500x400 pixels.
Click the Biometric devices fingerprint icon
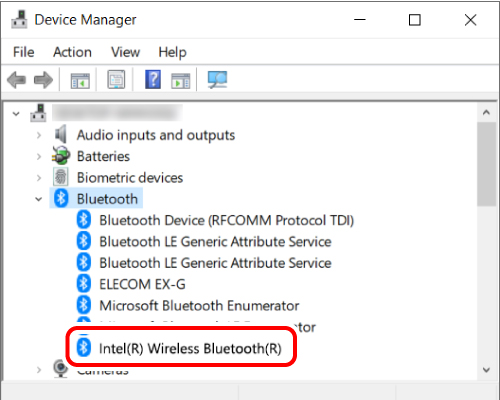[x=61, y=177]
